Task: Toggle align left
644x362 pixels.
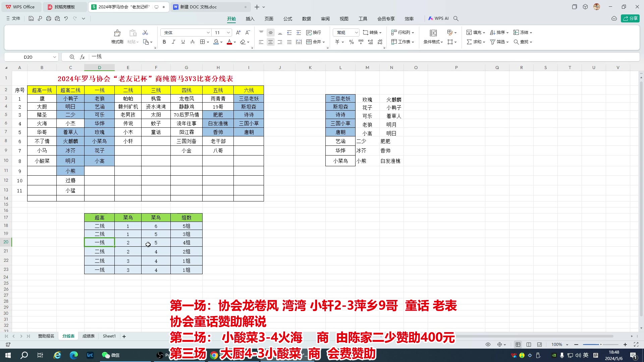Action: click(x=261, y=42)
